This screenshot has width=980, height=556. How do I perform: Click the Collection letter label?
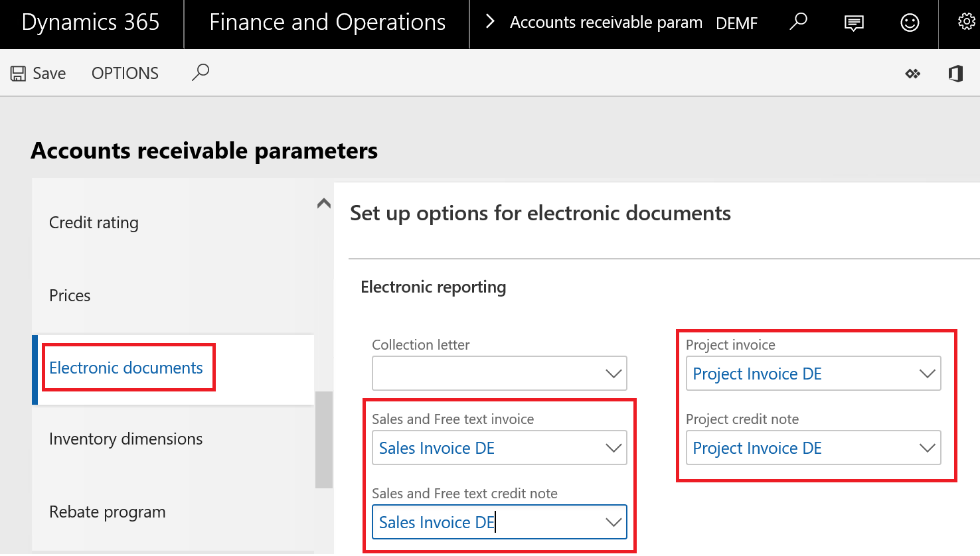[421, 345]
